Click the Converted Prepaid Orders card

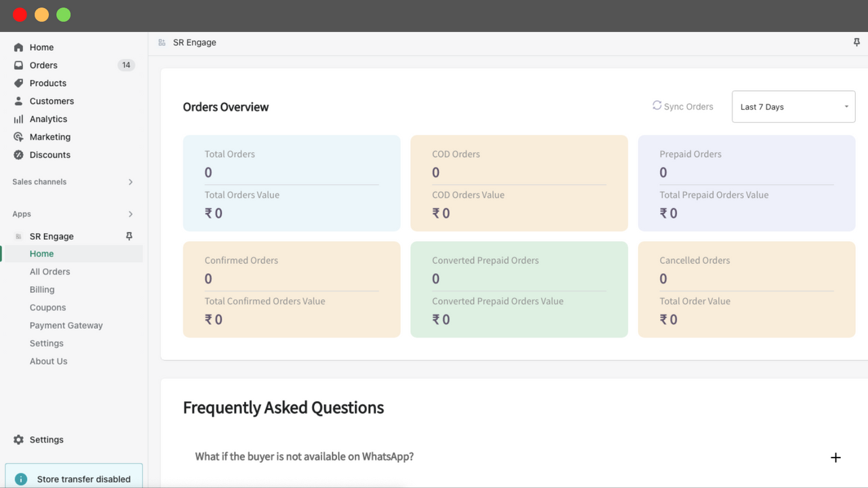coord(519,289)
